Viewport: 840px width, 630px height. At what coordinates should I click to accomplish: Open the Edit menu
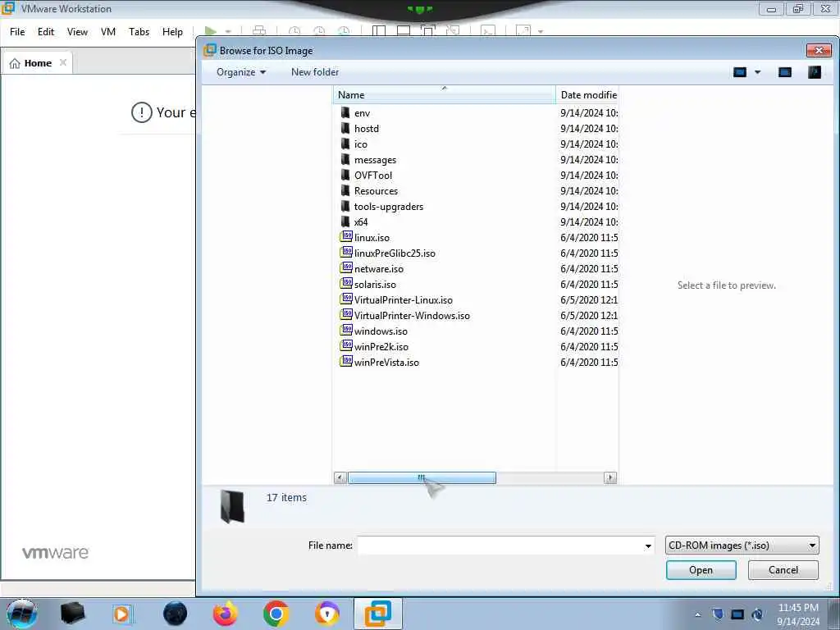(46, 32)
